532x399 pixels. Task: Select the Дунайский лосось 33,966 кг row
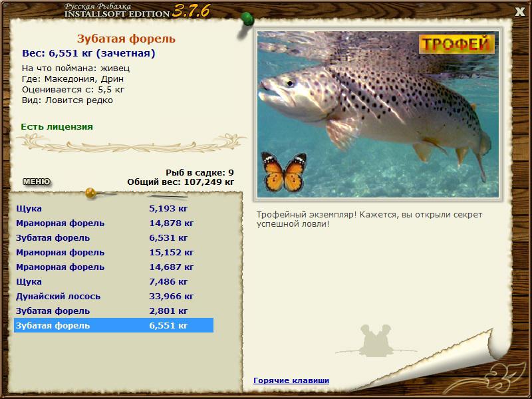(x=114, y=296)
